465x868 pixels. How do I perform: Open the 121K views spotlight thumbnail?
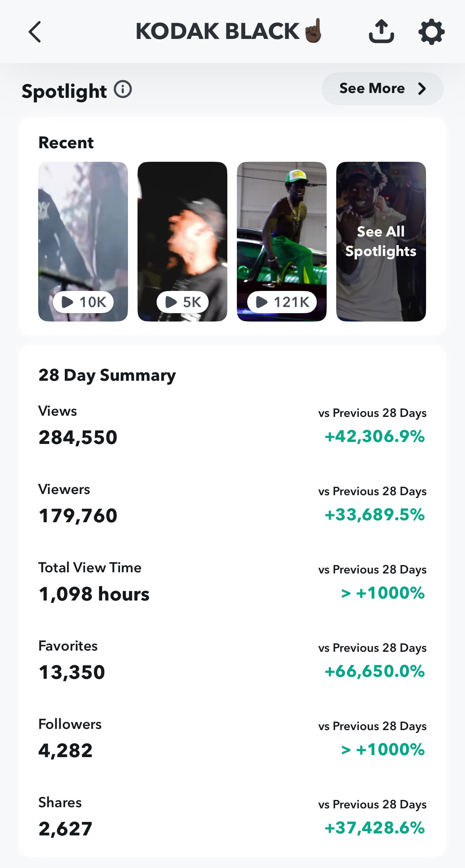tap(282, 242)
